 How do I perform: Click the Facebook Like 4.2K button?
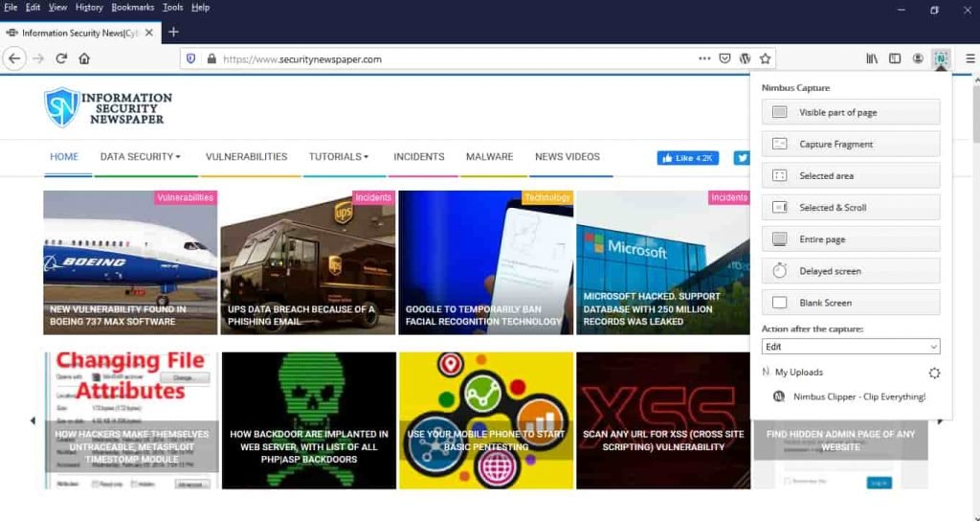pos(687,158)
